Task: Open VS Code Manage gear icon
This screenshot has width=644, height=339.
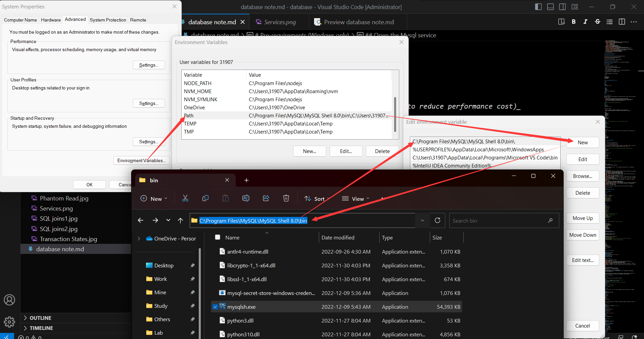Action: pos(9,322)
